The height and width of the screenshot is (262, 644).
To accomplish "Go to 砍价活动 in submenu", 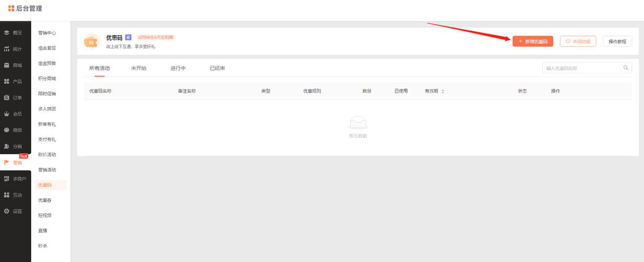I will pos(47,155).
